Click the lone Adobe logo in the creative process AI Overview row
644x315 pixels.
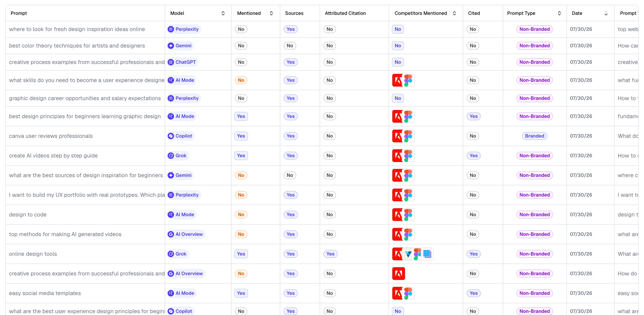tap(399, 274)
